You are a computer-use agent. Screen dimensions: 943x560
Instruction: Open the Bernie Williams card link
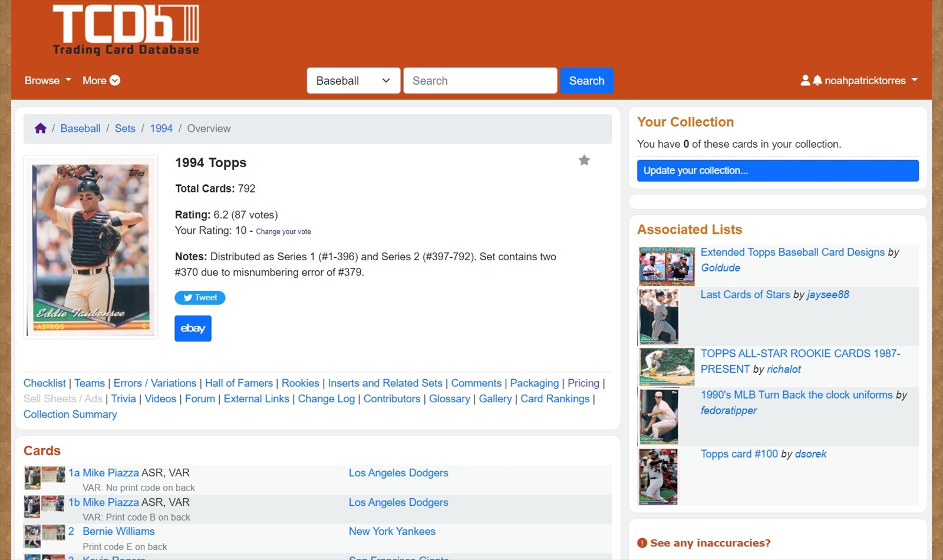point(118,531)
